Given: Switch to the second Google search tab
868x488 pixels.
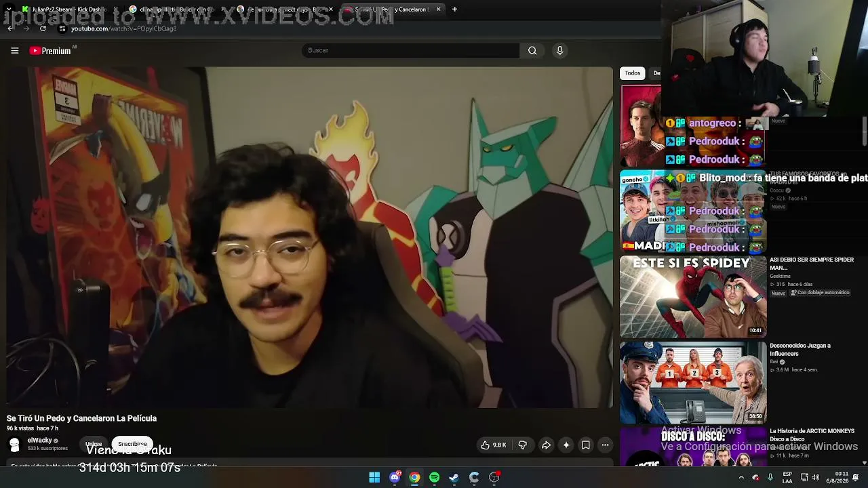Looking at the screenshot, I should (176, 9).
